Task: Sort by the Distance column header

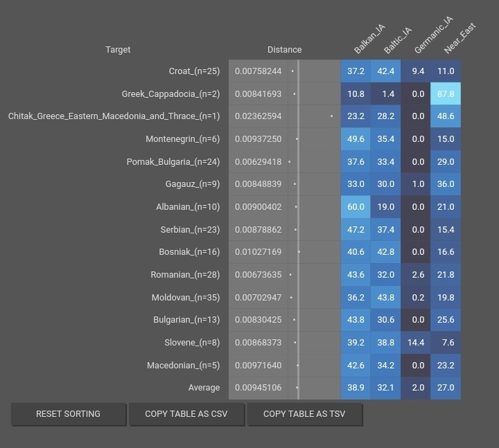Action: pyautogui.click(x=284, y=49)
